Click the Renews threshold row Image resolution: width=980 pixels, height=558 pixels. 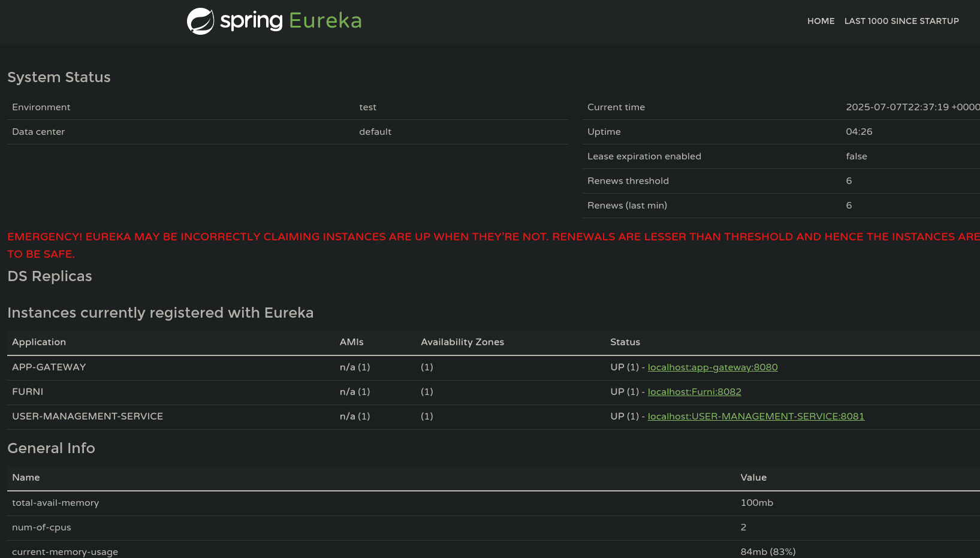tap(628, 181)
